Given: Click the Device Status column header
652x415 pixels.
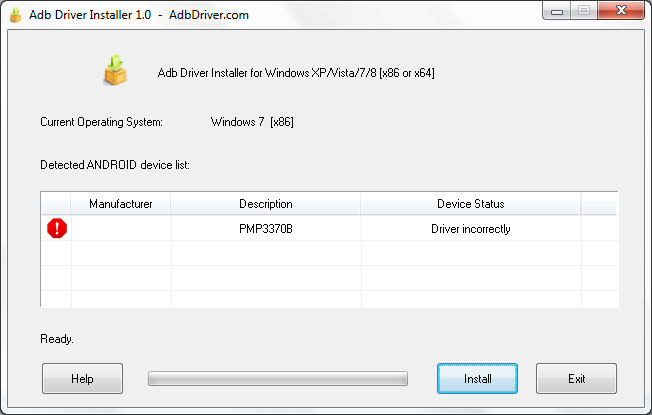Looking at the screenshot, I should click(x=470, y=204).
